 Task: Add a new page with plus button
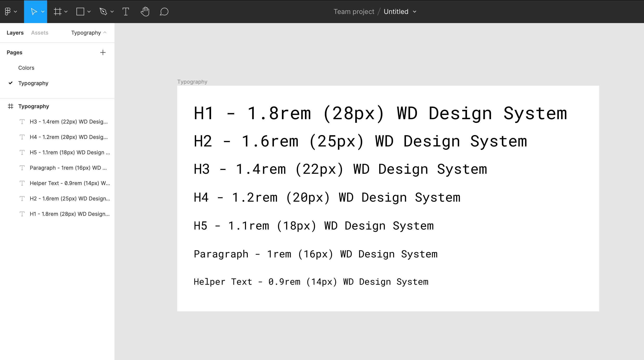point(103,52)
